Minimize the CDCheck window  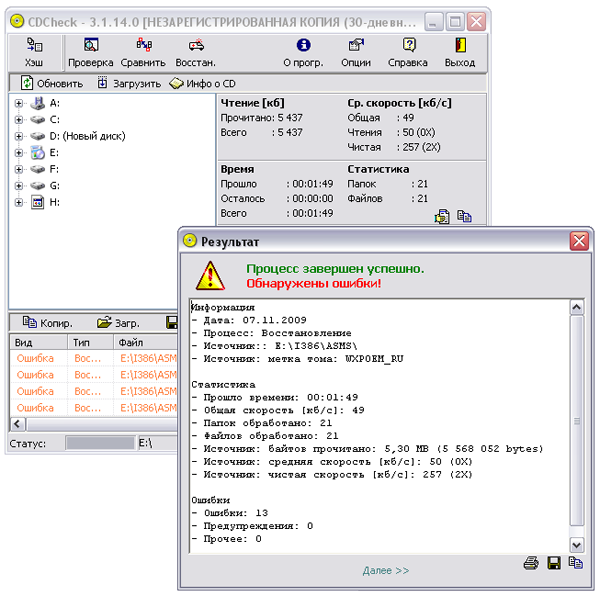(434, 21)
